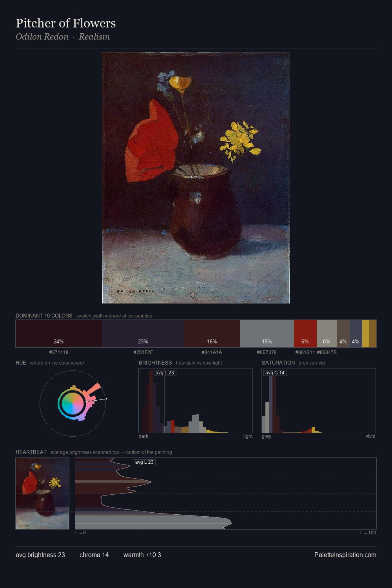Pick the 16% swatch colored #341A1A
This screenshot has width=392, height=588.
(x=212, y=334)
